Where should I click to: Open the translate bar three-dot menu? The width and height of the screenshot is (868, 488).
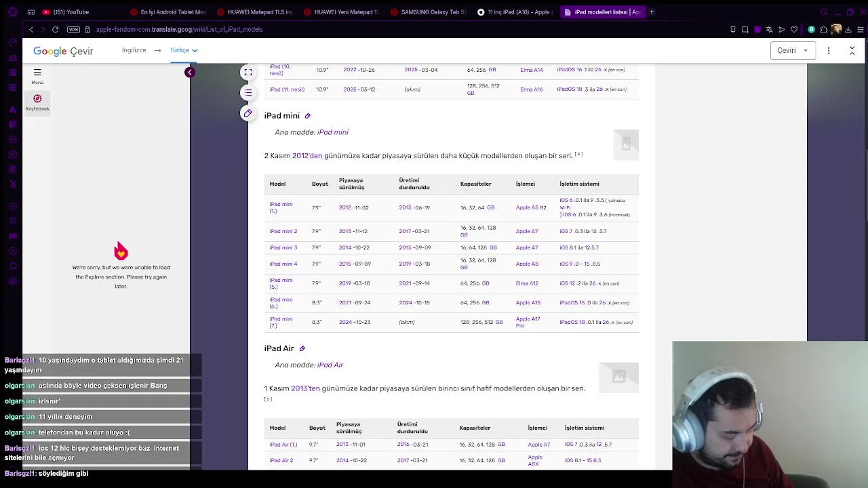click(x=828, y=50)
